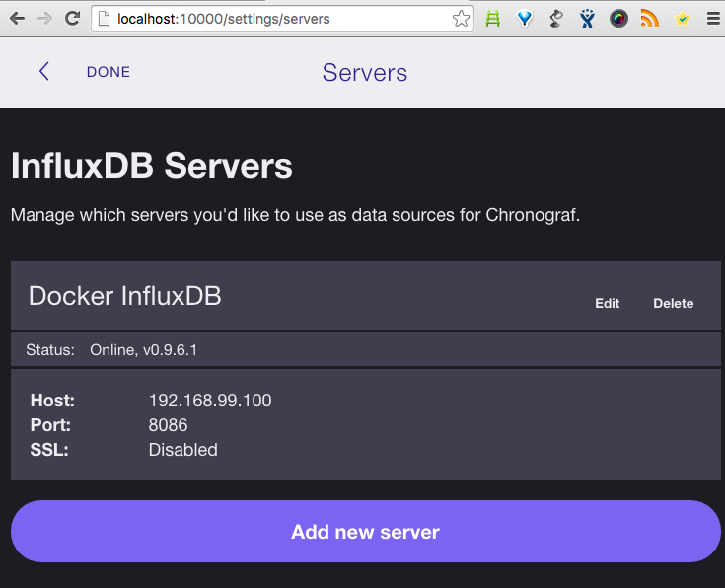The width and height of the screenshot is (725, 588).
Task: Click the SSL value Disabled
Action: point(183,450)
